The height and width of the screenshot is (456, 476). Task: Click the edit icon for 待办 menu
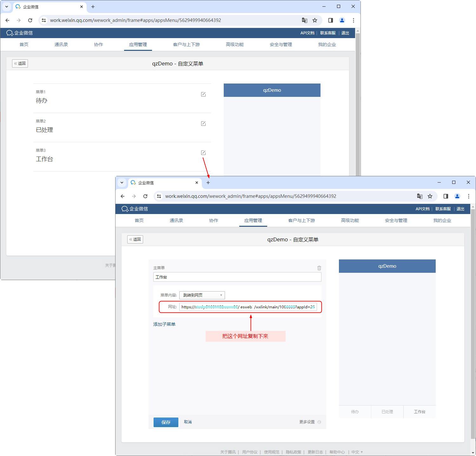click(x=203, y=94)
